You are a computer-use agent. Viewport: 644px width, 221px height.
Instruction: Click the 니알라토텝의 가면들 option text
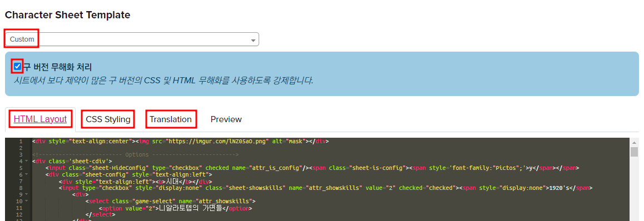tap(191, 208)
